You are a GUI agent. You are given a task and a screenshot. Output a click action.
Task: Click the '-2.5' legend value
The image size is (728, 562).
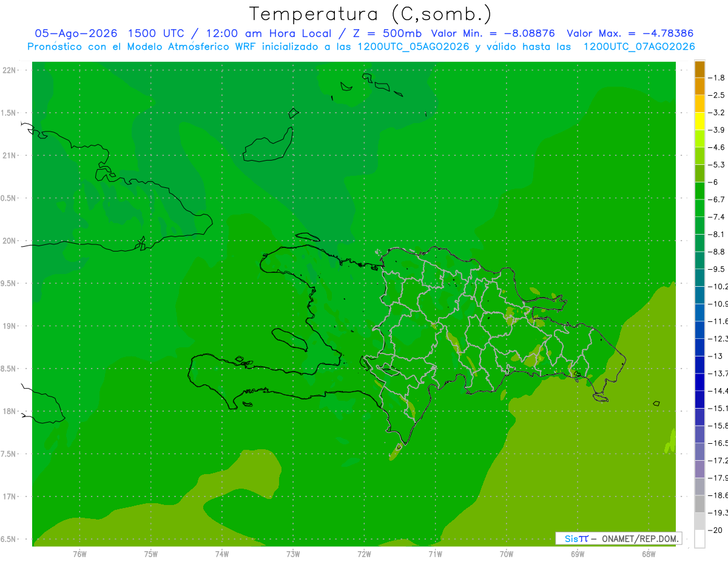pyautogui.click(x=716, y=95)
